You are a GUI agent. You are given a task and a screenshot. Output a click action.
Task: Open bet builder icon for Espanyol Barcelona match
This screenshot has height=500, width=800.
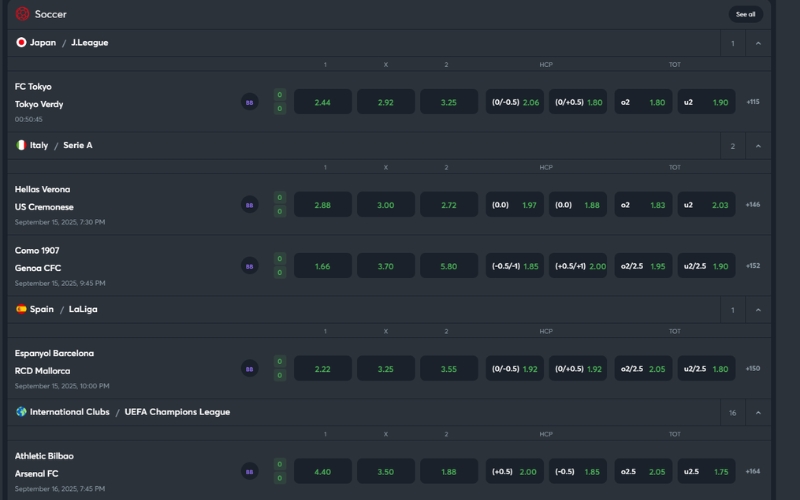249,368
